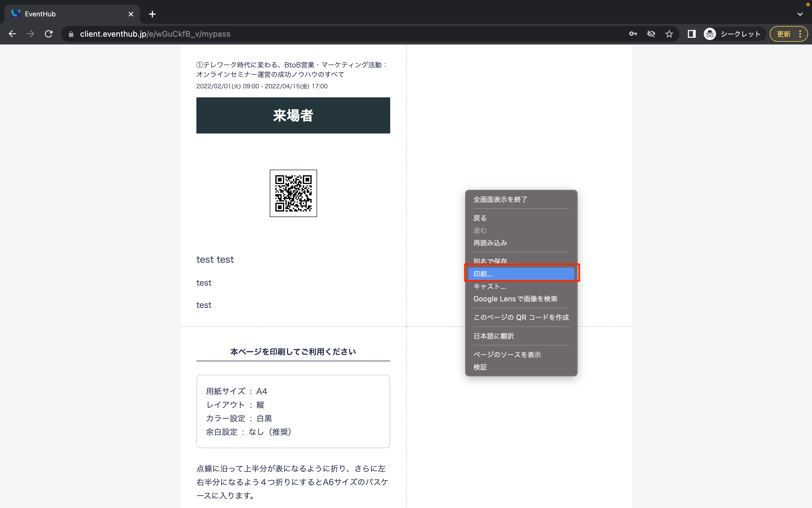Select 全画面表示を終了 menu entry
812x508 pixels.
click(500, 200)
